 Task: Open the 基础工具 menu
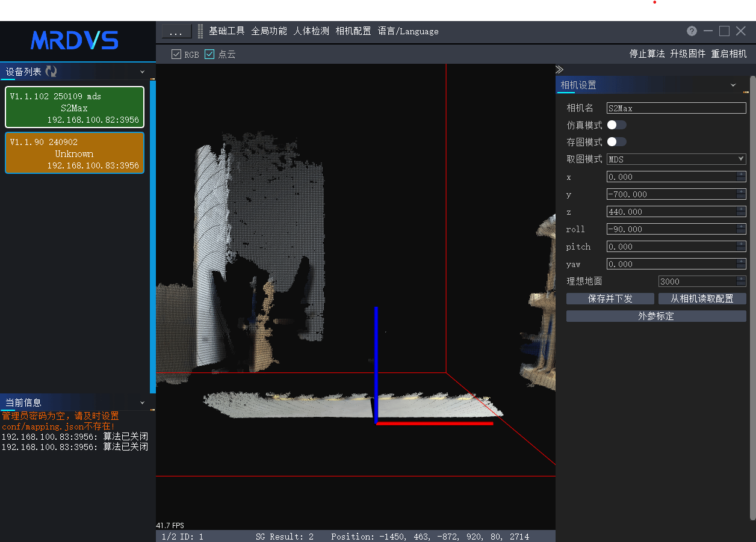pyautogui.click(x=227, y=31)
